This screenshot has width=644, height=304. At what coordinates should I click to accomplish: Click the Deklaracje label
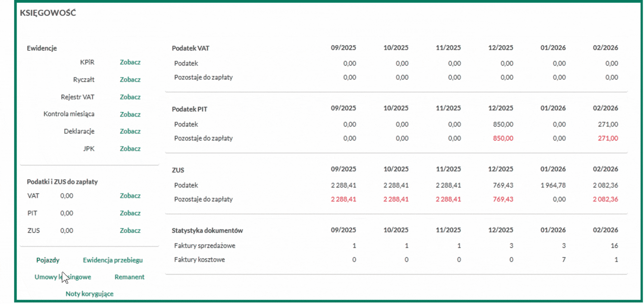(79, 131)
